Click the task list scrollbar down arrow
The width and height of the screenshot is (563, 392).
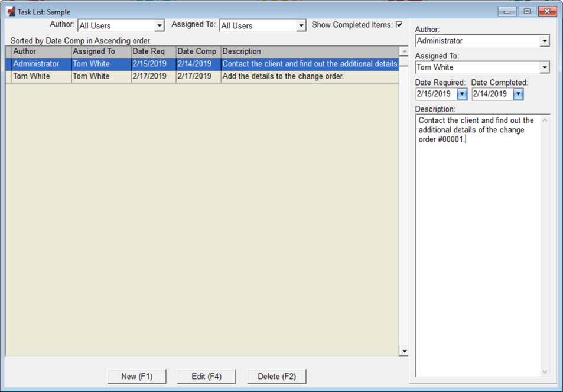(x=404, y=351)
